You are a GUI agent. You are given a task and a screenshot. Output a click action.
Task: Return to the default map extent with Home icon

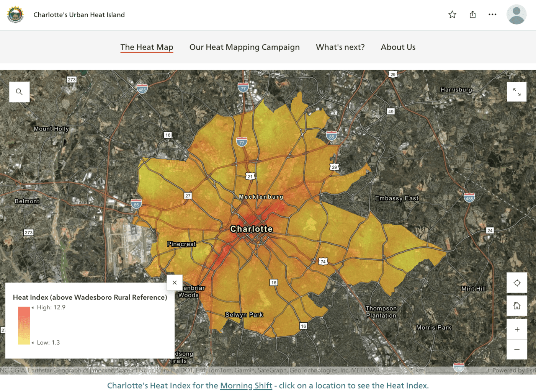(516, 306)
